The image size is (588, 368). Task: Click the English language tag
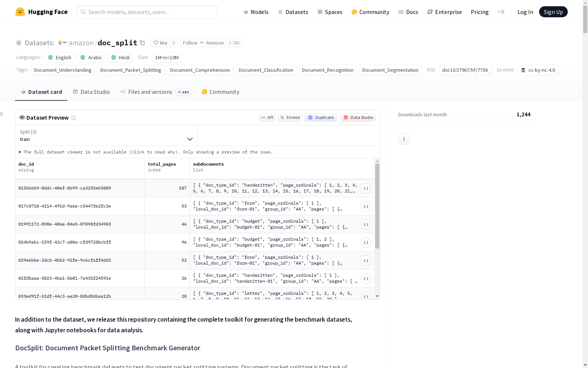(60, 57)
